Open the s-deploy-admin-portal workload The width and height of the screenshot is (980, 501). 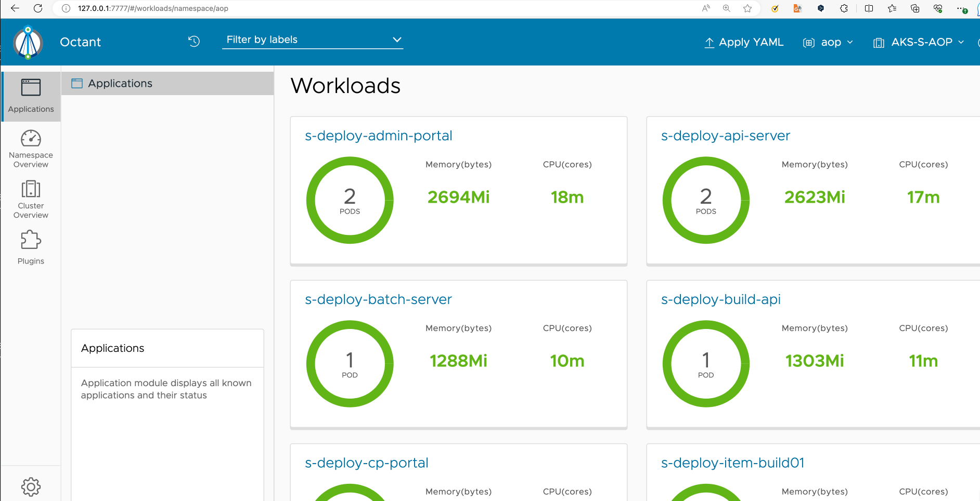(378, 136)
